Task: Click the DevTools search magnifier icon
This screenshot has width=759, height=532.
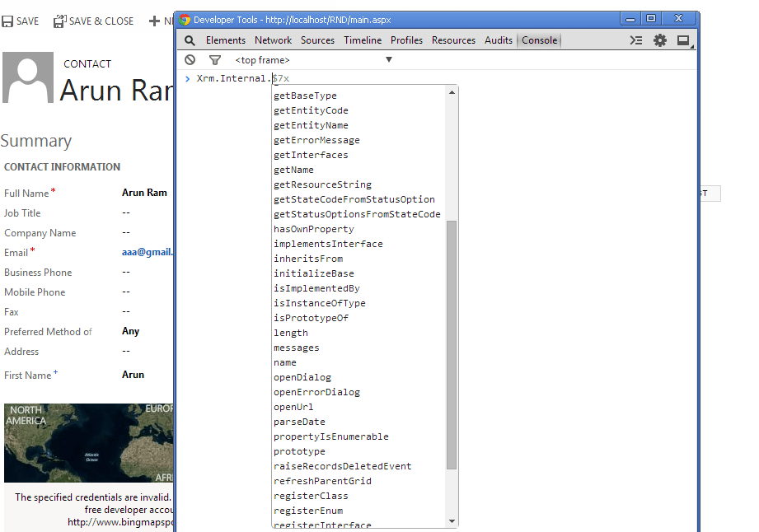Action: tap(190, 40)
